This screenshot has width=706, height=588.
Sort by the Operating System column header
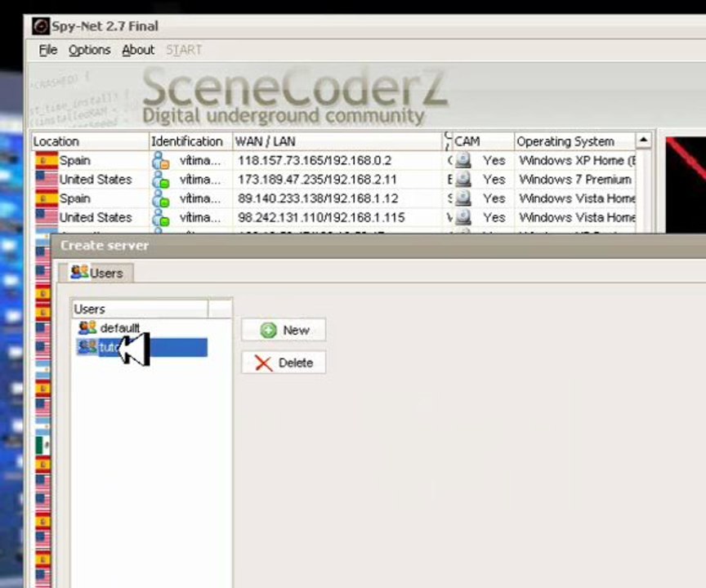575,141
